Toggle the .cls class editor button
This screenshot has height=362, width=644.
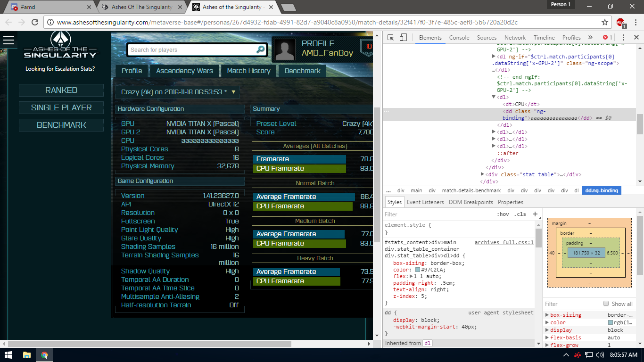point(520,214)
